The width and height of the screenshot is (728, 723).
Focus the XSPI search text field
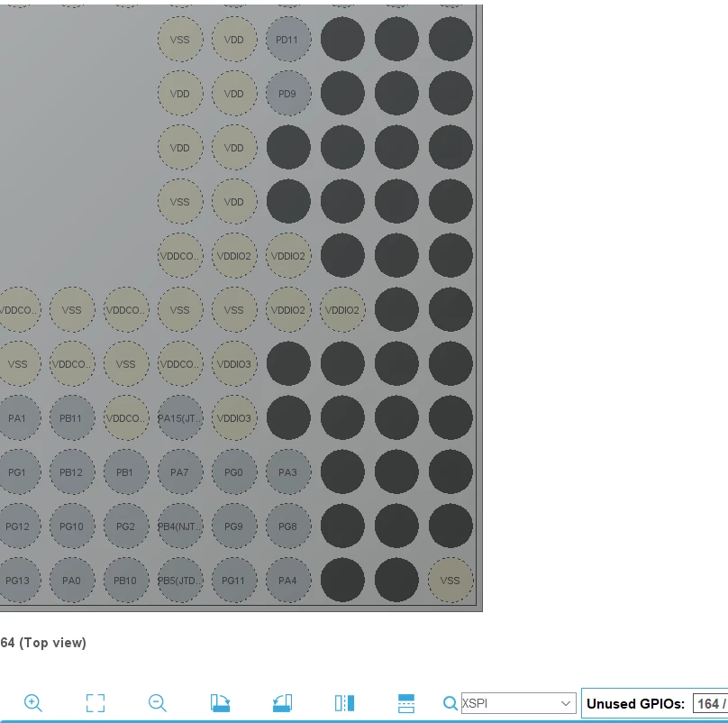click(510, 703)
